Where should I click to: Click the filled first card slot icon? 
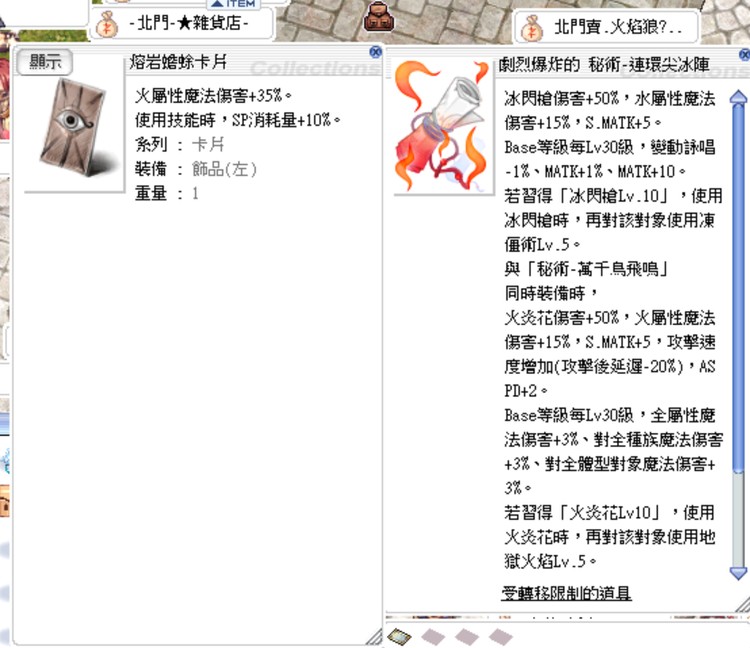(399, 636)
